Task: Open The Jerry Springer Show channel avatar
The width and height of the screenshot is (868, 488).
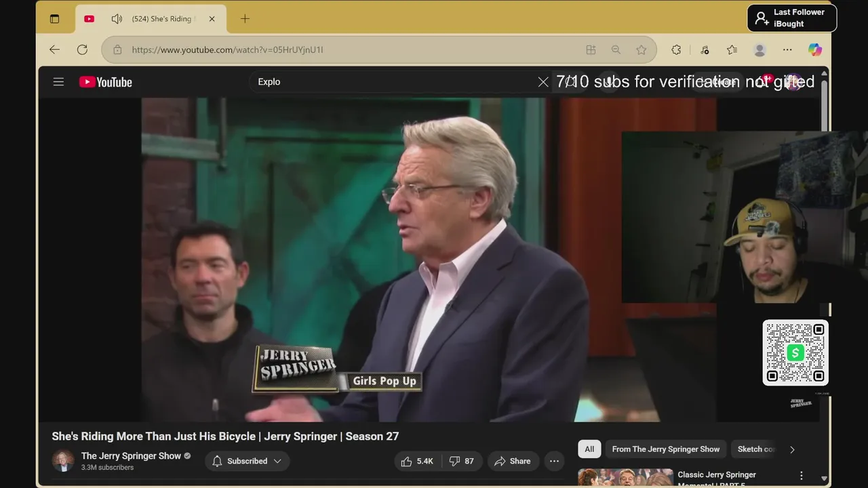Action: (x=63, y=461)
